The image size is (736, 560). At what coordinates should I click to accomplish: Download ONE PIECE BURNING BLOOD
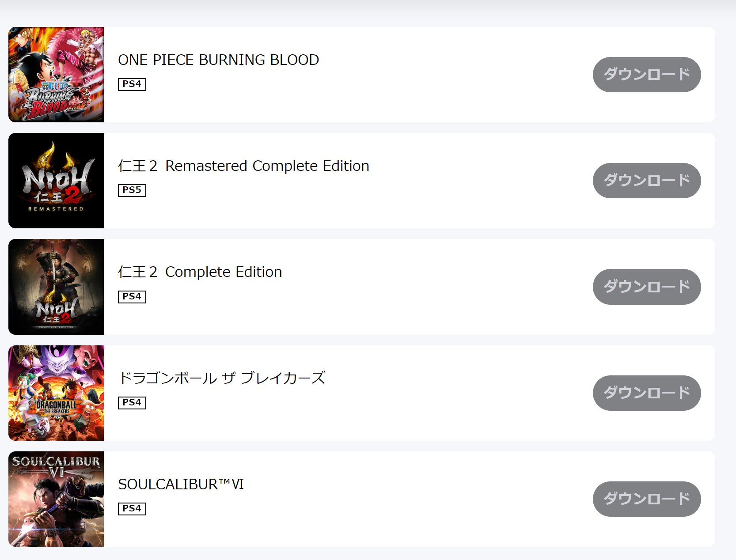pos(646,75)
